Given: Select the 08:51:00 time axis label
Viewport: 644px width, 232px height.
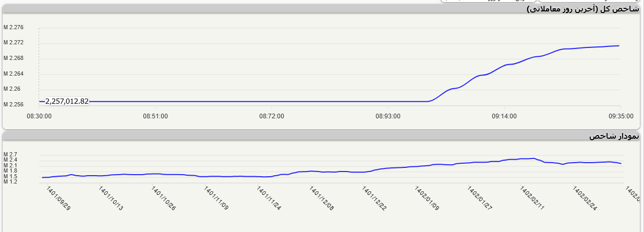Looking at the screenshot, I should coord(155,116).
